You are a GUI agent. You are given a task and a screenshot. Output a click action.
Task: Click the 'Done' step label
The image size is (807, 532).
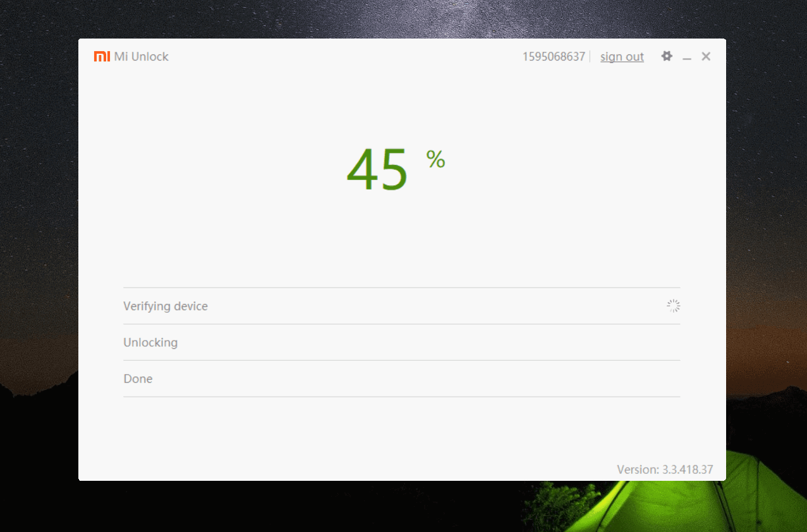pyautogui.click(x=138, y=378)
